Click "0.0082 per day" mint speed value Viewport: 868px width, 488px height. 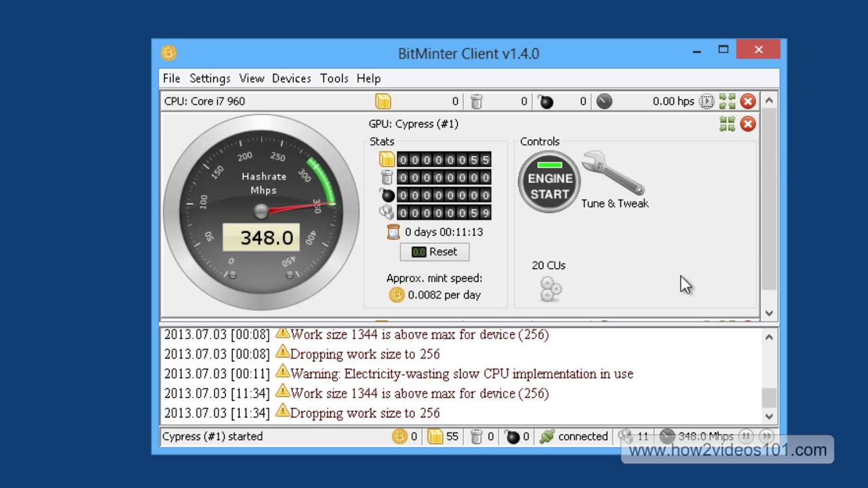point(444,295)
